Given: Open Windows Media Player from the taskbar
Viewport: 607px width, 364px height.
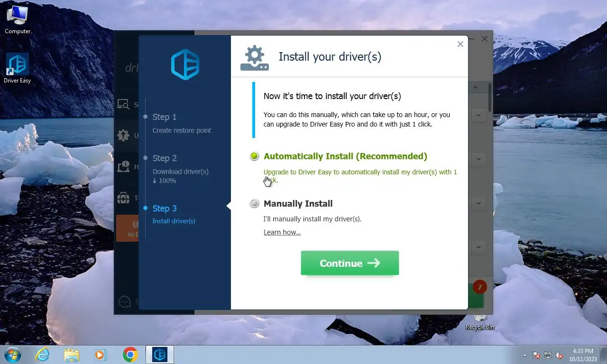Looking at the screenshot, I should click(101, 355).
